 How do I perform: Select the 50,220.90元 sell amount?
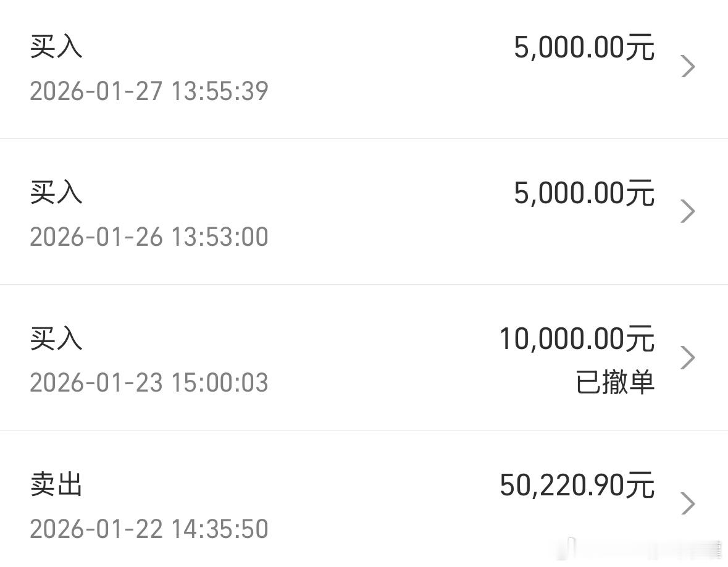[x=576, y=485]
